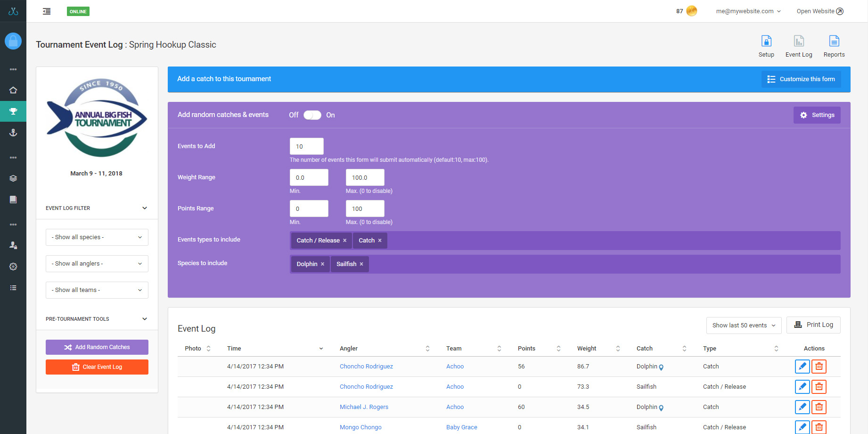Click the blue lock avatar icon in sidebar
Image resolution: width=868 pixels, height=434 pixels.
pos(13,41)
